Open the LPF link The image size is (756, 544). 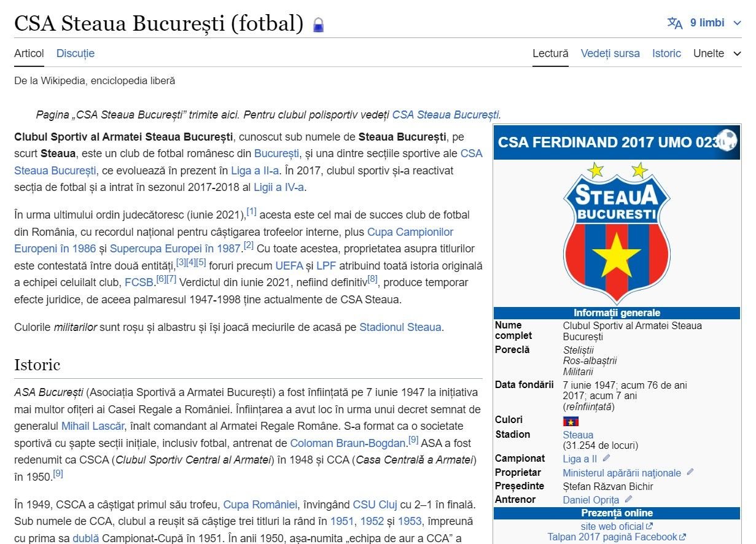point(326,266)
